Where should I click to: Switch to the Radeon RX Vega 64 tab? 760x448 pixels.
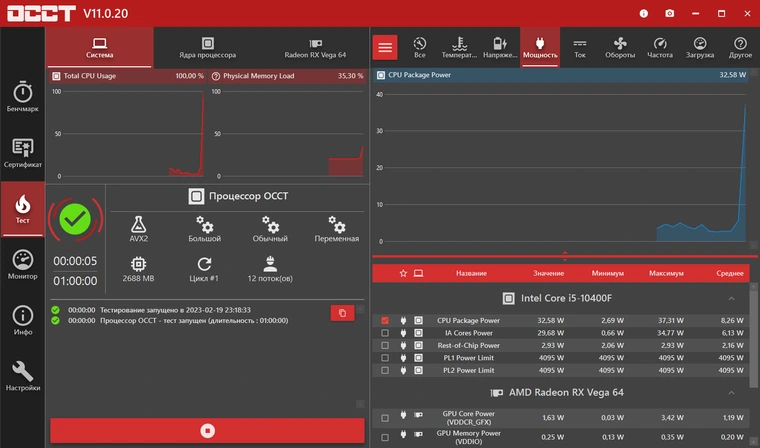[315, 48]
